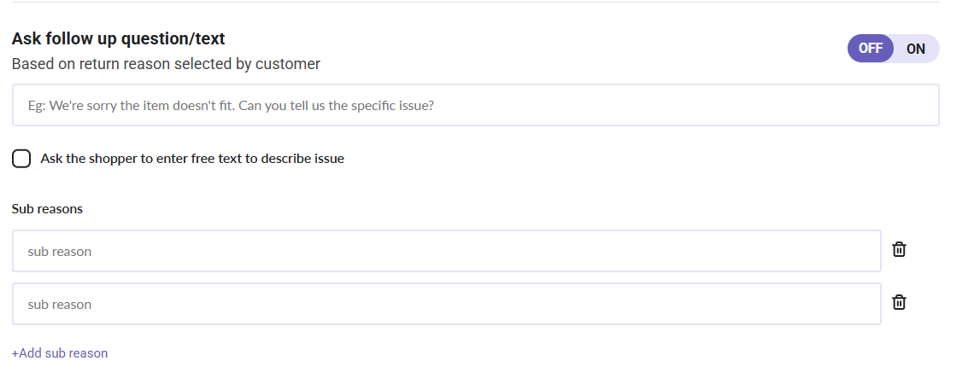Screen dimensions: 980x390
Task: Delete the first sub reason row
Action: pyautogui.click(x=899, y=249)
